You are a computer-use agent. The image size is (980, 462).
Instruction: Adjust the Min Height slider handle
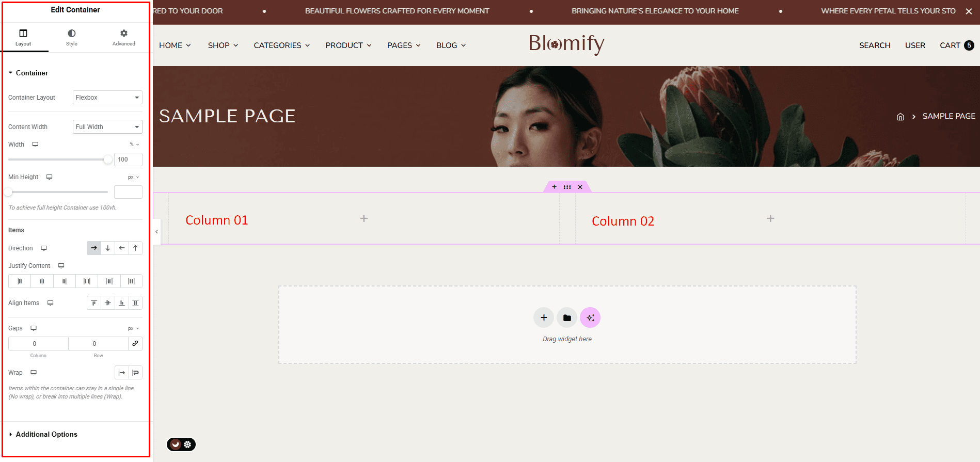(x=8, y=192)
